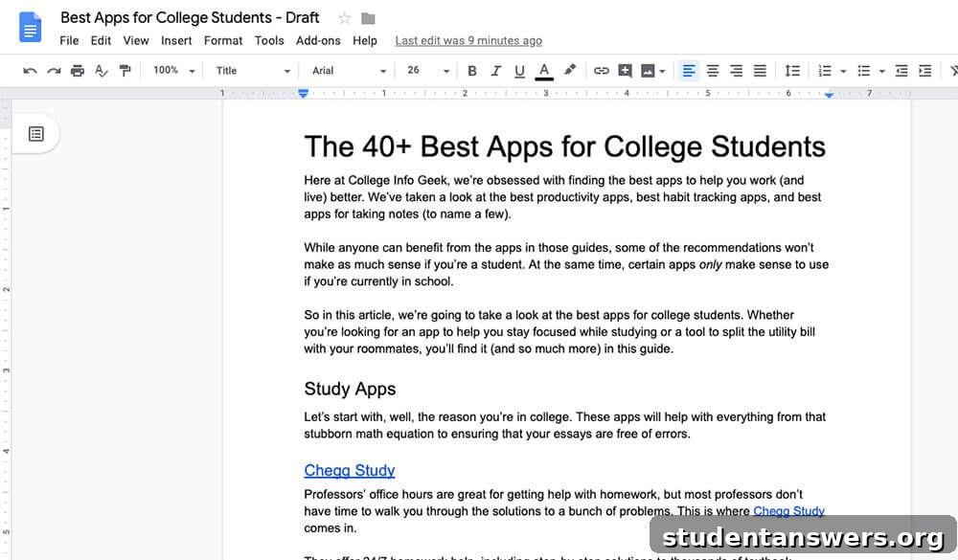Click the 'Let's start with, well' paragraph
The width and height of the screenshot is (958, 560).
point(565,425)
